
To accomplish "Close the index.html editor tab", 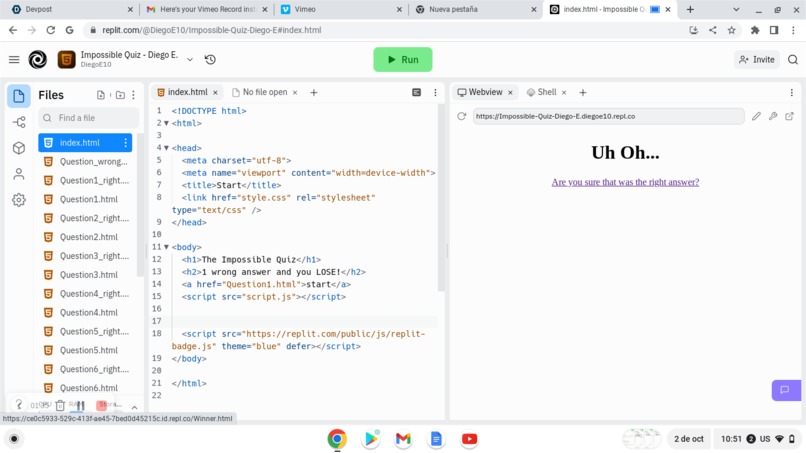I will click(x=215, y=93).
